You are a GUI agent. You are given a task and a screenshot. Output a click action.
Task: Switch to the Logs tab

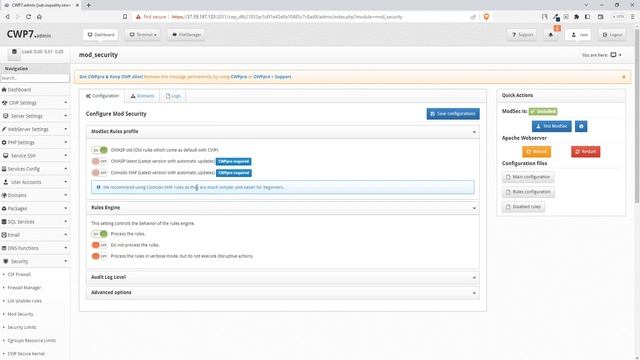coord(173,96)
